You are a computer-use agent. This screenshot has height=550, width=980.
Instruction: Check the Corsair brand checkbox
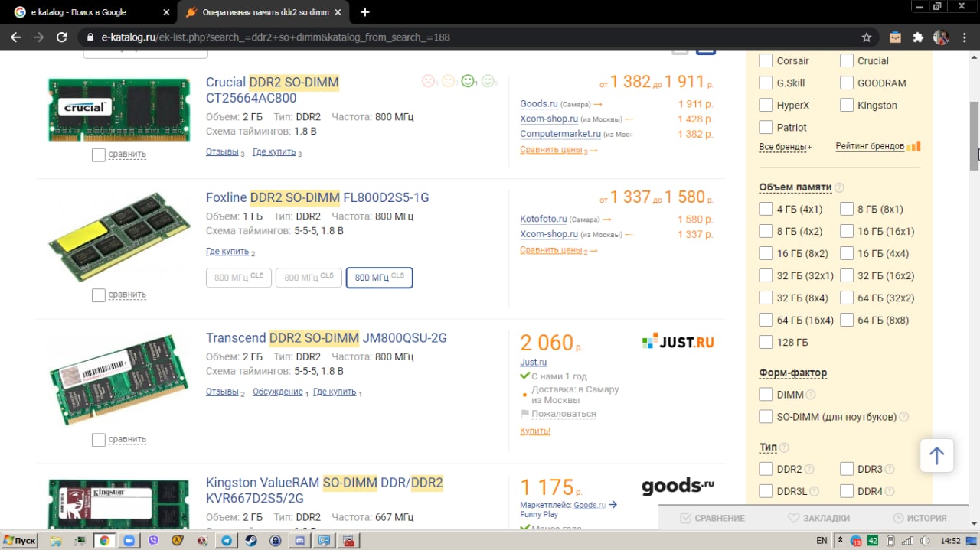click(x=766, y=60)
